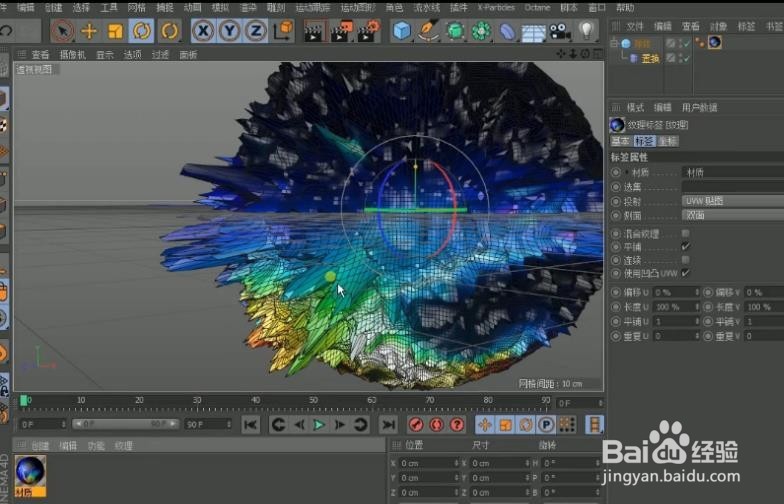Collapse the top parent object in tree

pyautogui.click(x=614, y=44)
